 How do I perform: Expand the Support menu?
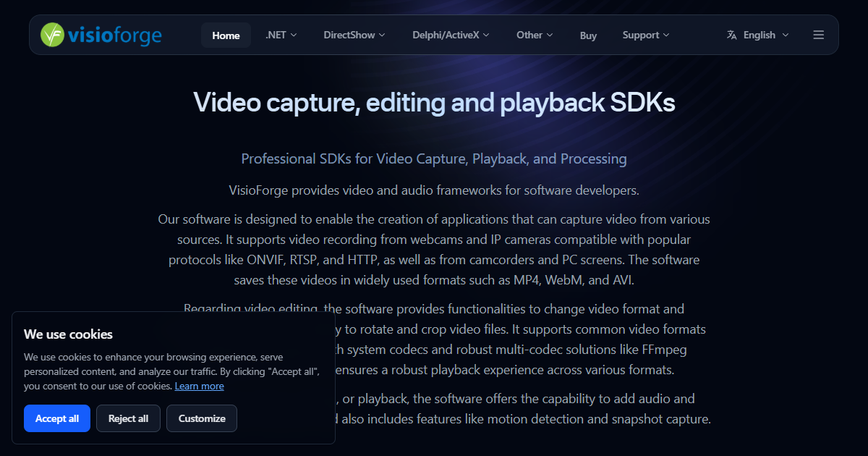tap(645, 35)
